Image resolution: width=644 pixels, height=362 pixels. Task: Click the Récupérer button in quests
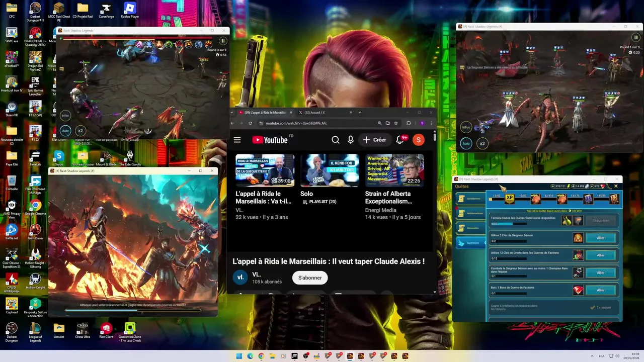click(600, 221)
